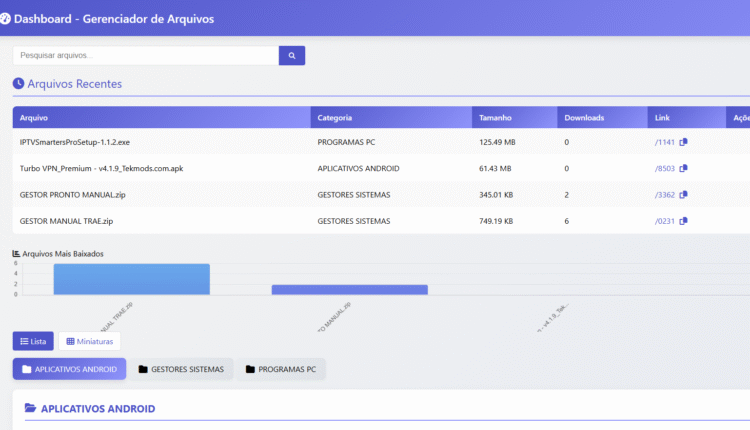Switch to Lista view
Image resolution: width=750 pixels, height=430 pixels.
[x=33, y=341]
